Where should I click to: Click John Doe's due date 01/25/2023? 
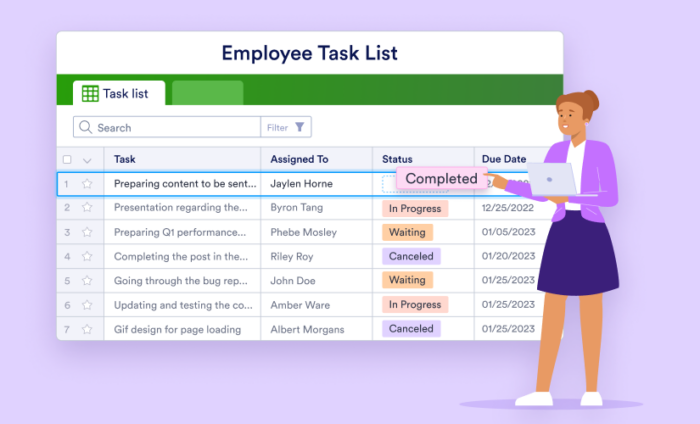[x=508, y=280]
